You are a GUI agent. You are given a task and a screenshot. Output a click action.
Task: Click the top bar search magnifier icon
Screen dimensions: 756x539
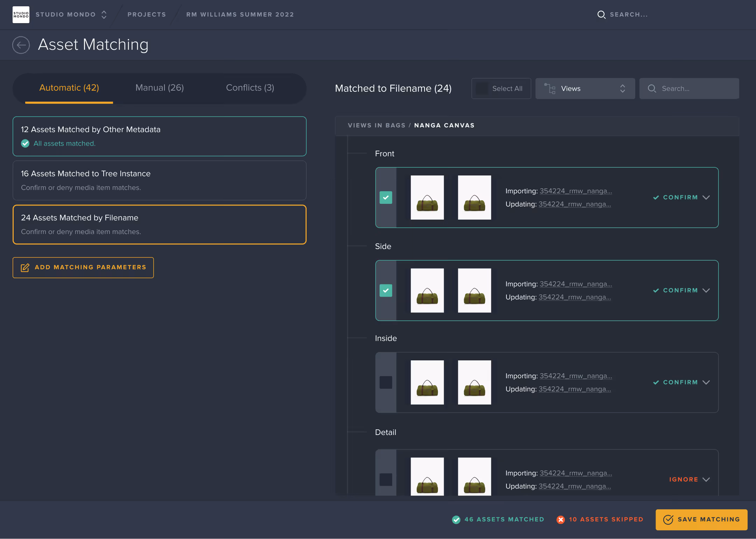(601, 15)
